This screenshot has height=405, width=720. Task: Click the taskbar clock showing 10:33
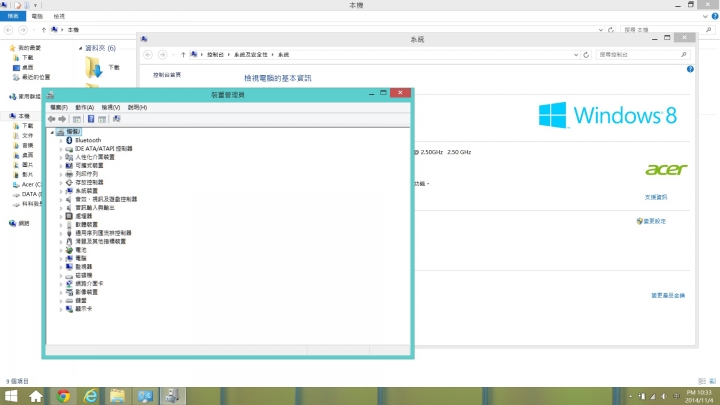tap(699, 396)
